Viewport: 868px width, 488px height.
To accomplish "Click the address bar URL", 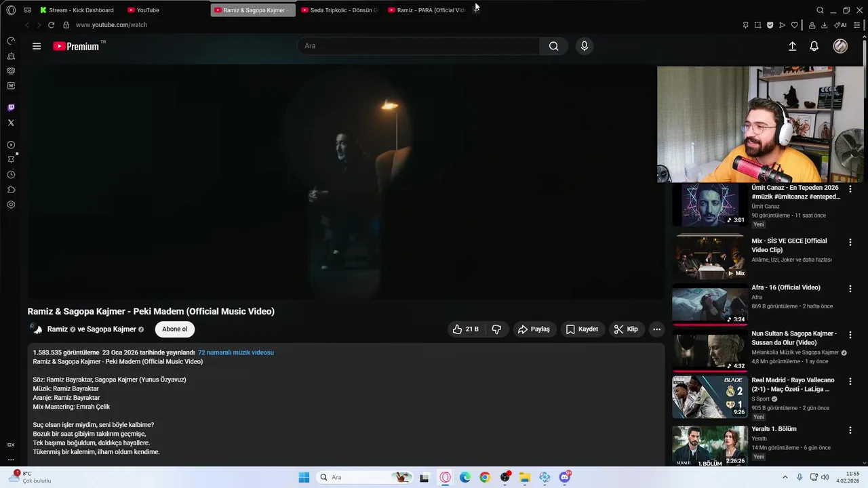I will pyautogui.click(x=111, y=25).
